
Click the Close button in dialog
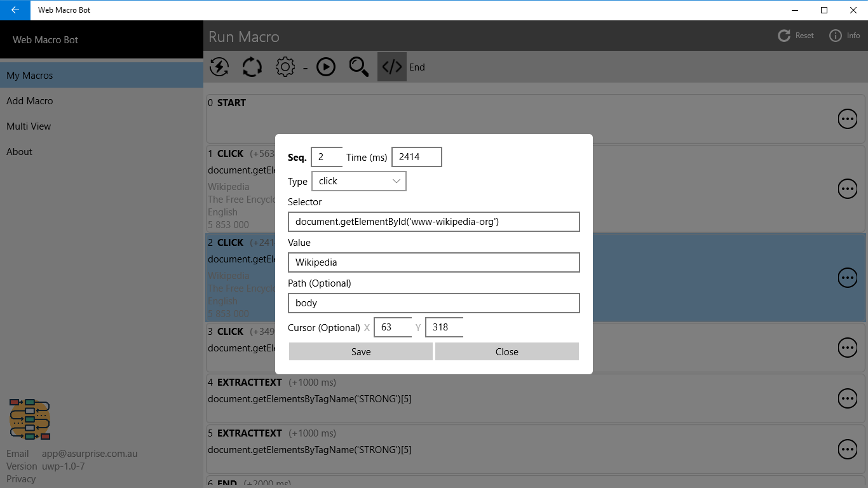pos(507,351)
